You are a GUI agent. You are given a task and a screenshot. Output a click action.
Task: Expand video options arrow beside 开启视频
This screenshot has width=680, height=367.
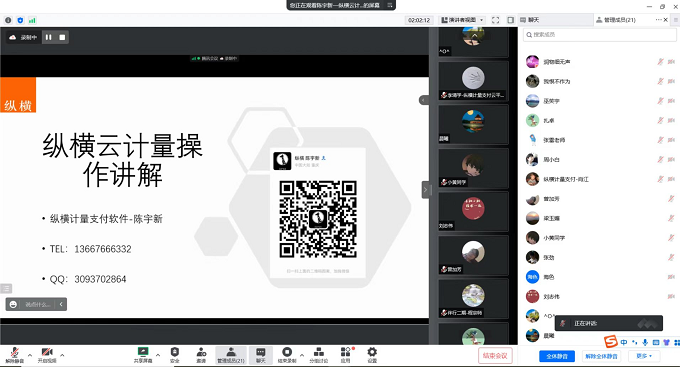(x=62, y=355)
